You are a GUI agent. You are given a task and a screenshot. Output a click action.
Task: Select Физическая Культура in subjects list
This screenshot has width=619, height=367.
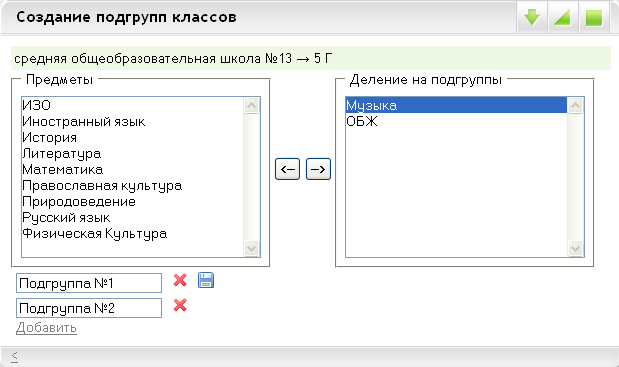click(133, 234)
